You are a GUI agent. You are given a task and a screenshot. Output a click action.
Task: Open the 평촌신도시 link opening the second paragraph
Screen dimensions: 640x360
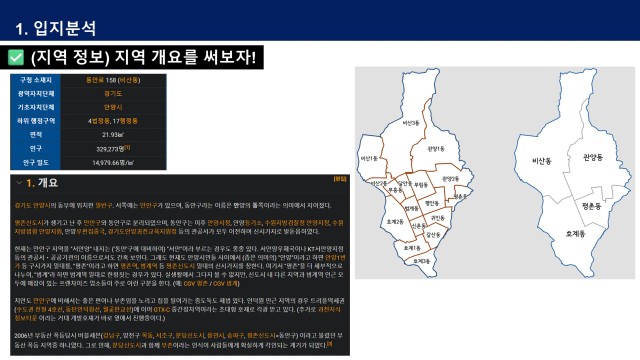pos(29,223)
